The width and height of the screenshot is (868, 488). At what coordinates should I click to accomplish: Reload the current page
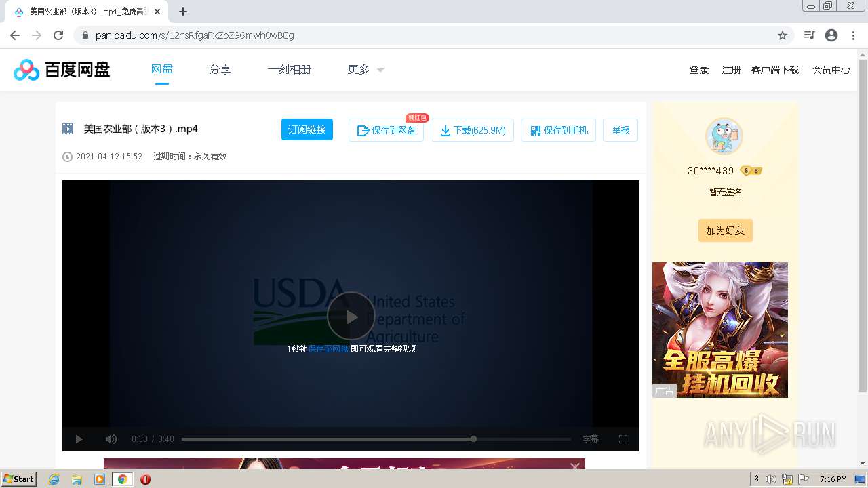click(x=58, y=35)
